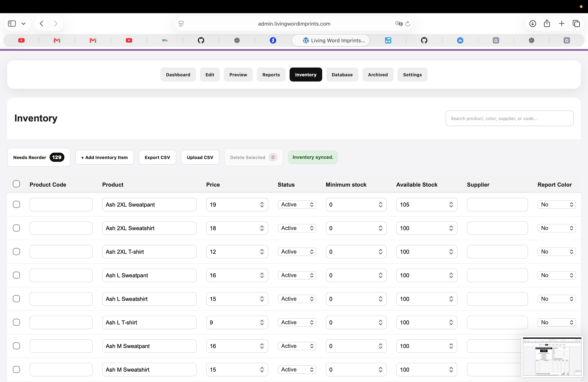Open the Safari downloads icon
The width and height of the screenshot is (588, 382).
click(x=533, y=24)
